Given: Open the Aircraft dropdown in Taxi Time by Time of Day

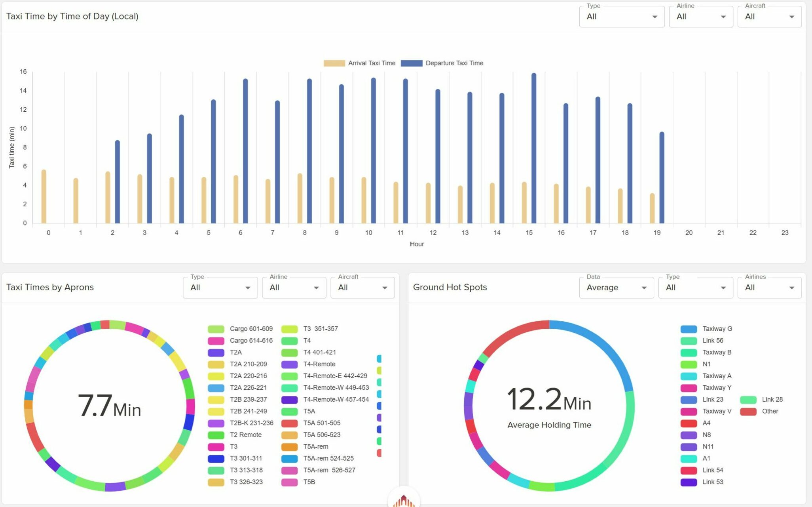Looking at the screenshot, I should pos(769,17).
